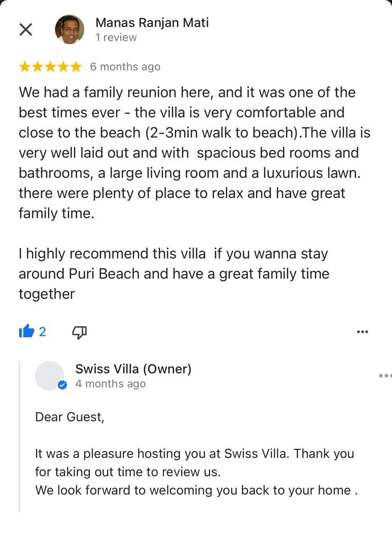Image resolution: width=392 pixels, height=542 pixels.
Task: Click the "4 months ago" reply timestamp
Action: pyautogui.click(x=110, y=384)
